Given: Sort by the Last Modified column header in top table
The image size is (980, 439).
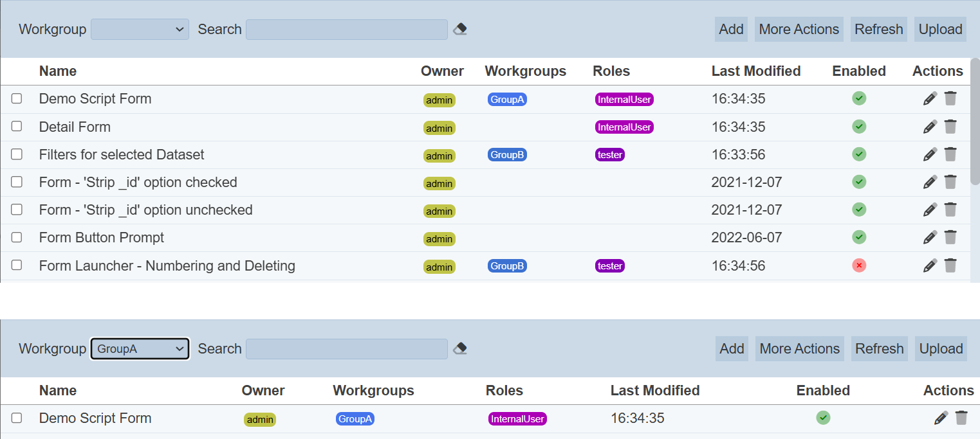Looking at the screenshot, I should pos(755,71).
